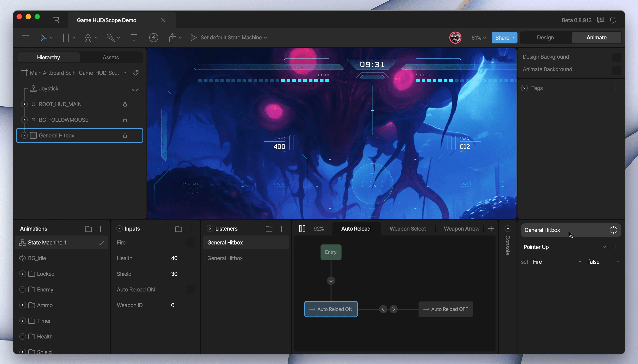Viewport: 638px width, 364px height.
Task: Expand the Enemy animations folder
Action: (22, 289)
